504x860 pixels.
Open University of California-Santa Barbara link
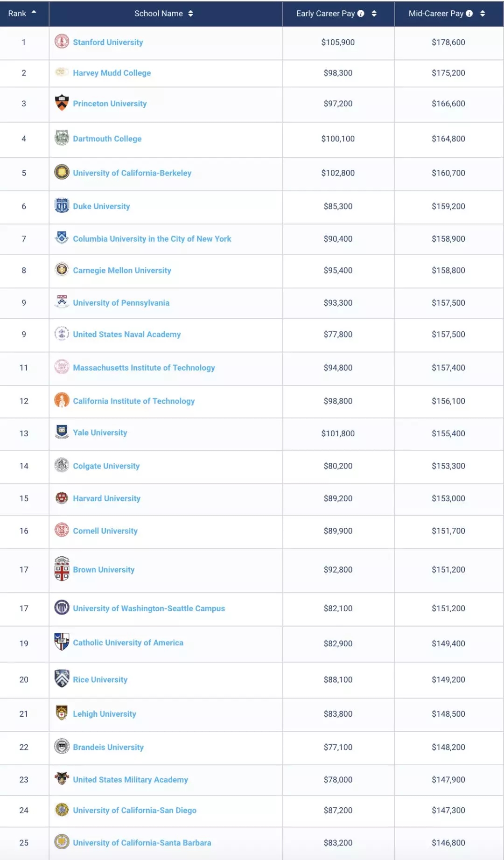coord(142,843)
